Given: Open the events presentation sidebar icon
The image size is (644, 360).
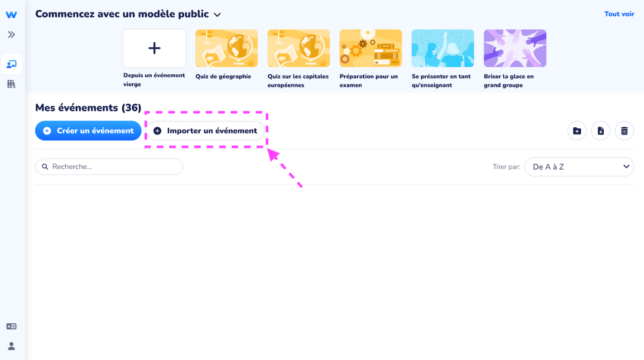Looking at the screenshot, I should [11, 64].
